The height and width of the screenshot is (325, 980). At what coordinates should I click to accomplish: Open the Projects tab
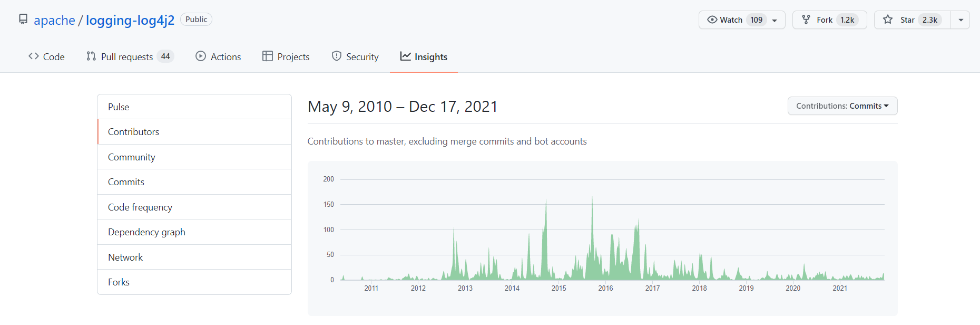click(x=286, y=56)
